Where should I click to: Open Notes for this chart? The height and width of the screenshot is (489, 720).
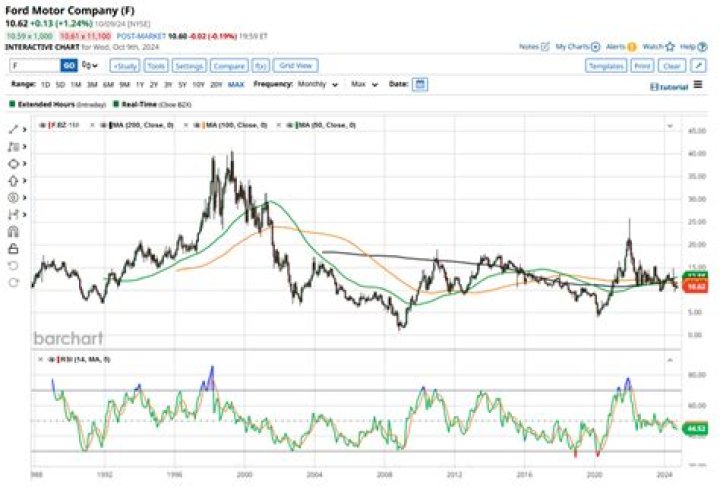(x=534, y=46)
